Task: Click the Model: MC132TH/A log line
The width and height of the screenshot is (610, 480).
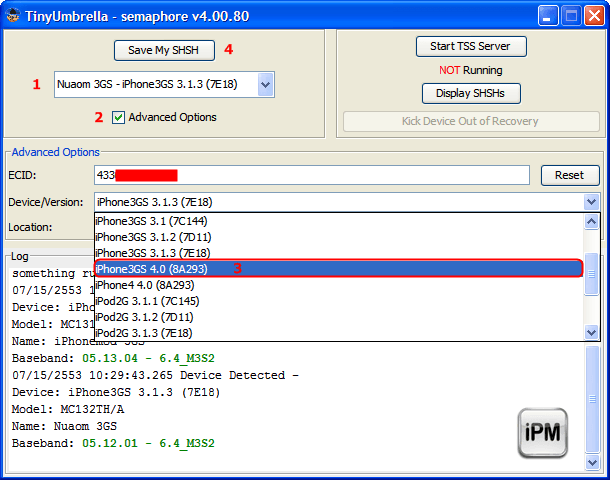Action: (x=68, y=409)
